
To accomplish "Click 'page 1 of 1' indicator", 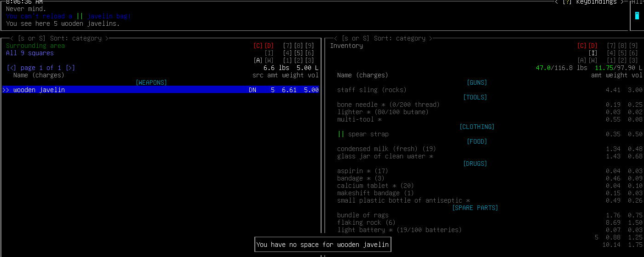I will click(41, 68).
